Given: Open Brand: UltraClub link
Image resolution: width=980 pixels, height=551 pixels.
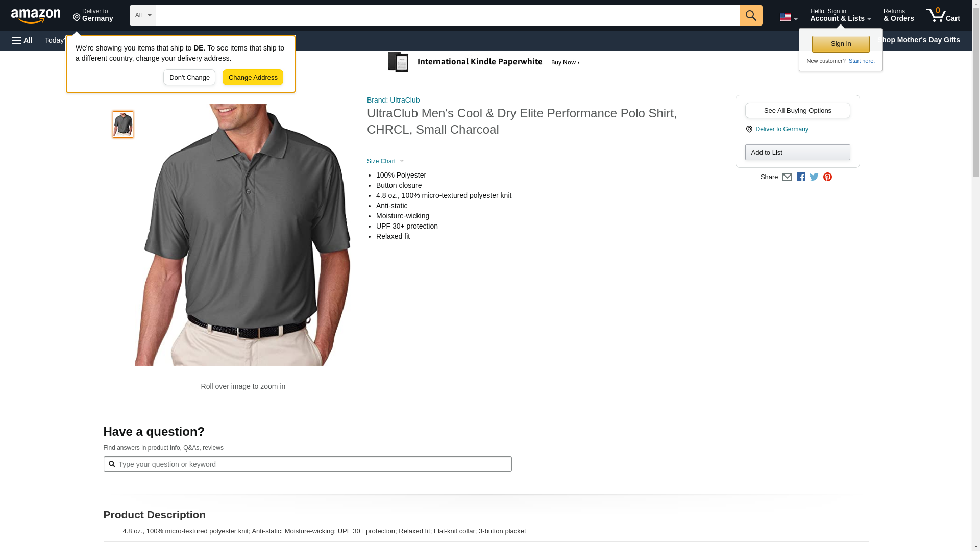Looking at the screenshot, I should tap(393, 100).
